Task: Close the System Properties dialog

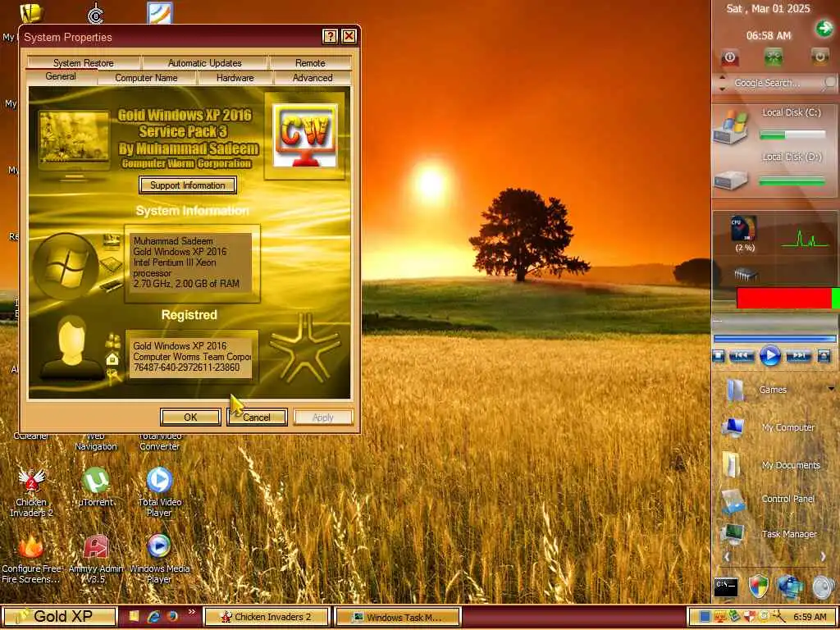Action: [349, 36]
